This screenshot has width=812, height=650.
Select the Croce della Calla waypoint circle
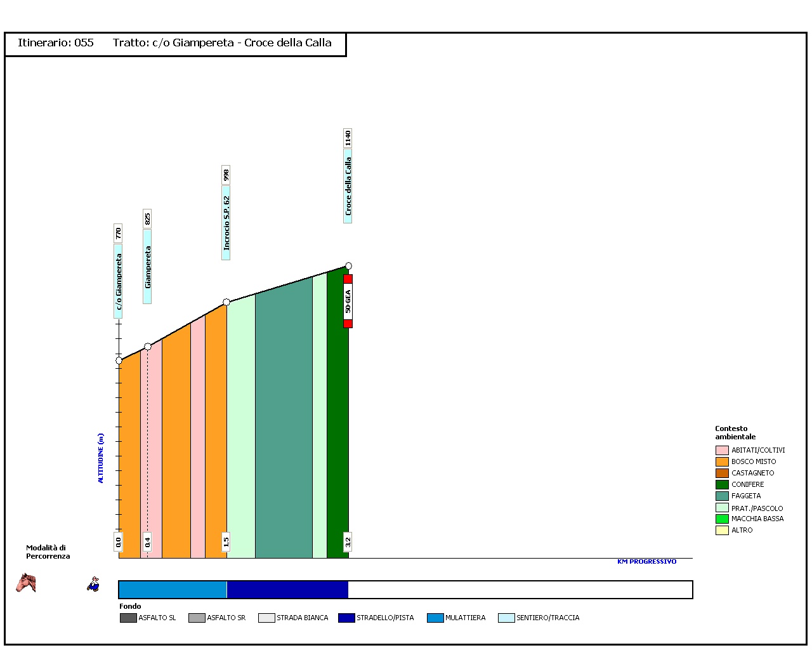pos(348,266)
